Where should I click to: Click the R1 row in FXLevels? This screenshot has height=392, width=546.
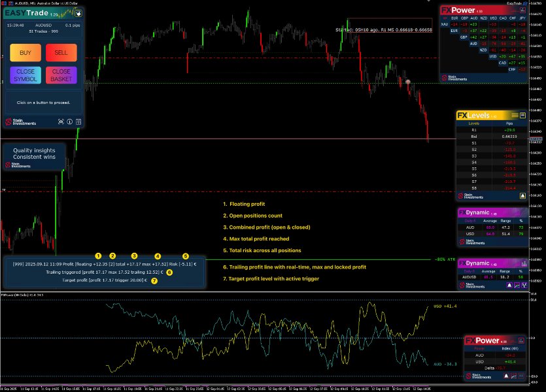(491, 130)
